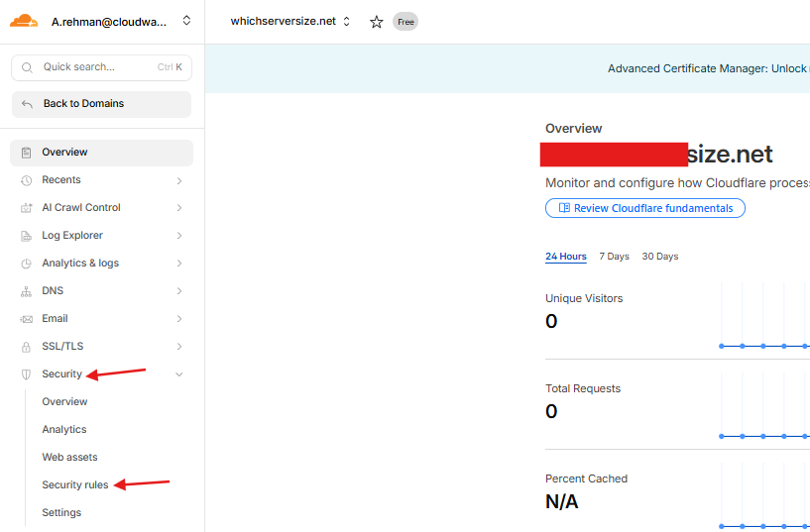Screen dimensions: 810x532
Task: Click the Analytics & logs pie icon
Action: (x=26, y=264)
